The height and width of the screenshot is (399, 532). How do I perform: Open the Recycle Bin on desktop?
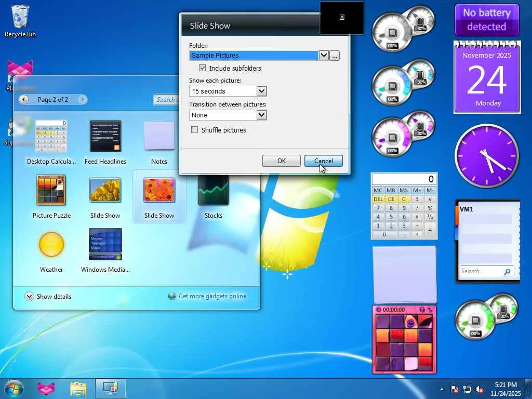20,21
